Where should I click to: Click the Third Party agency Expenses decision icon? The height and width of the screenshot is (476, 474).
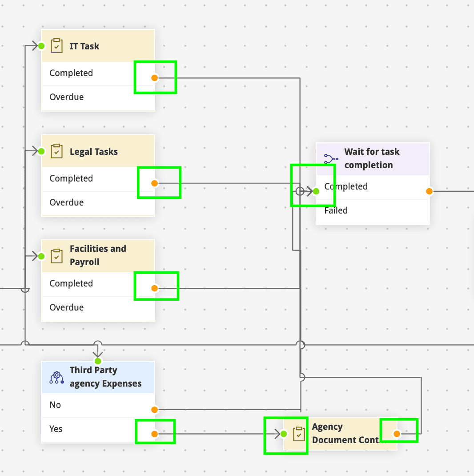click(x=56, y=377)
